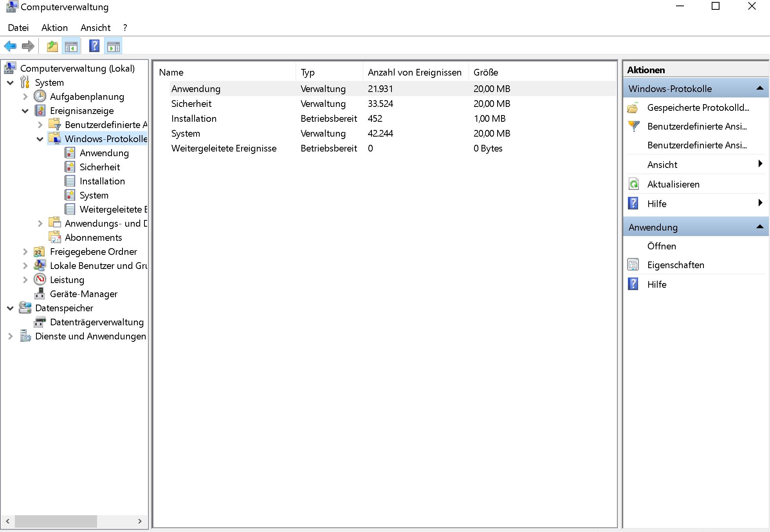The height and width of the screenshot is (532, 770).
Task: Click the horizontal scrollbar thumb in tree pane
Action: (56, 521)
